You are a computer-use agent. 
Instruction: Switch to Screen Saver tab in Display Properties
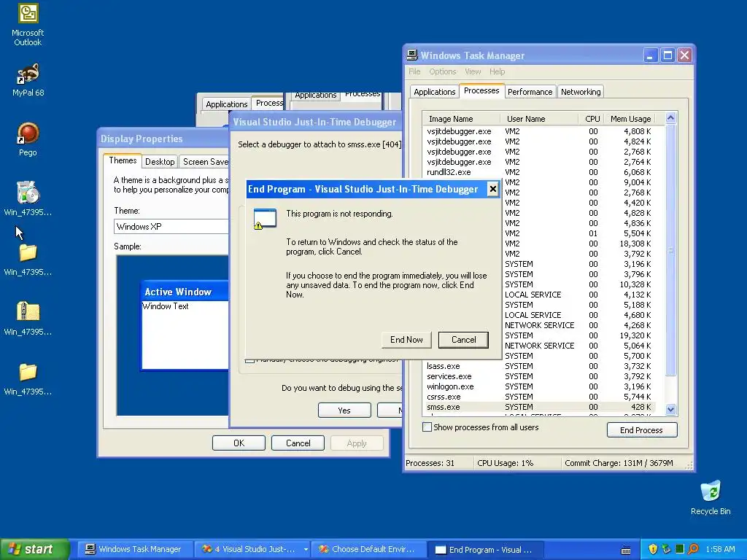[x=204, y=162]
